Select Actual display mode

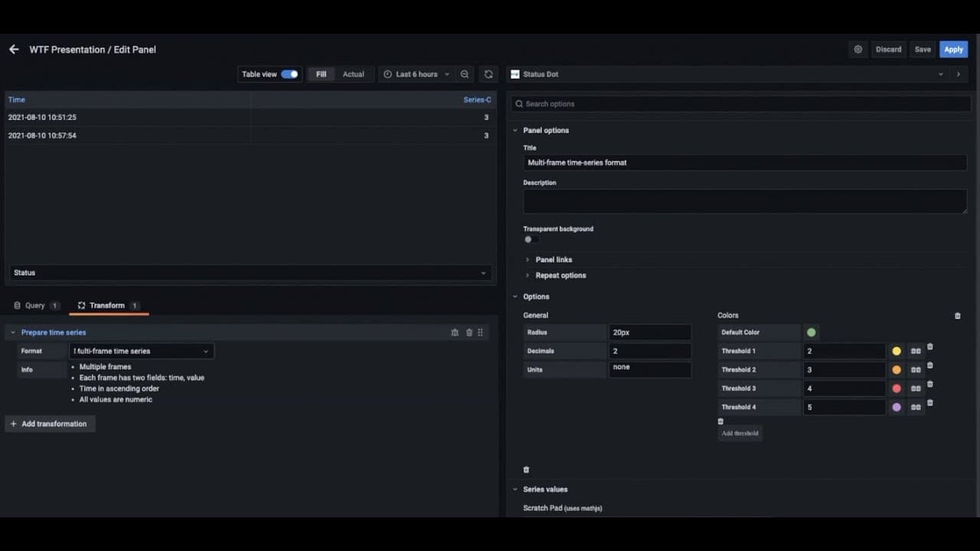pos(354,74)
